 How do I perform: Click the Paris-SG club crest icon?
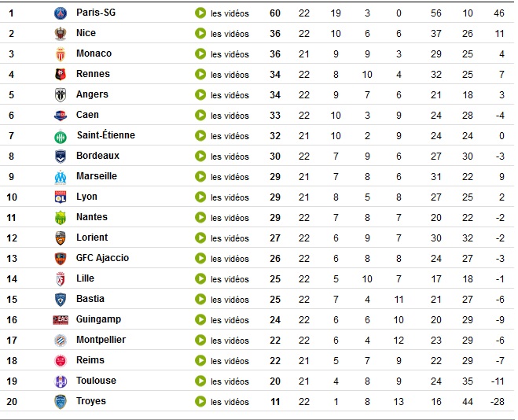click(61, 13)
